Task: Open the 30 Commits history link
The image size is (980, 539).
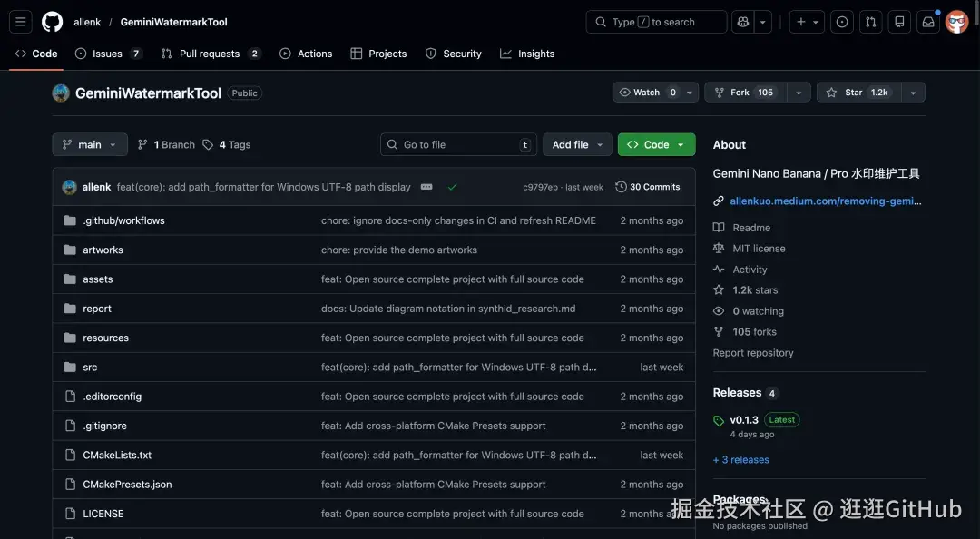Action: (x=648, y=187)
